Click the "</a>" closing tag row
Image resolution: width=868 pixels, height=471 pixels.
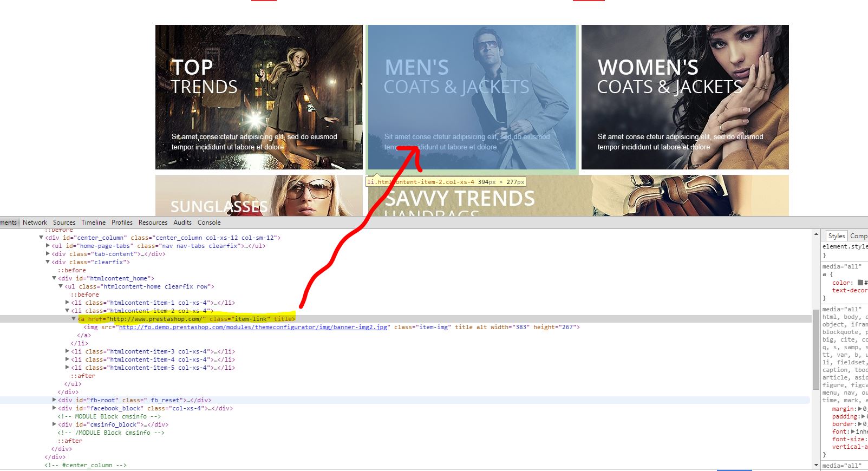84,335
